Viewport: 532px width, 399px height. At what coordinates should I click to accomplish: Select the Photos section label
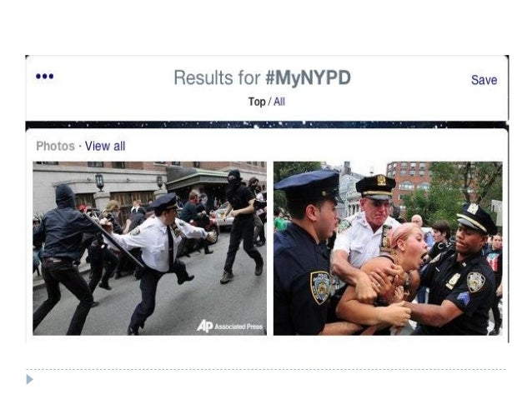click(x=55, y=146)
